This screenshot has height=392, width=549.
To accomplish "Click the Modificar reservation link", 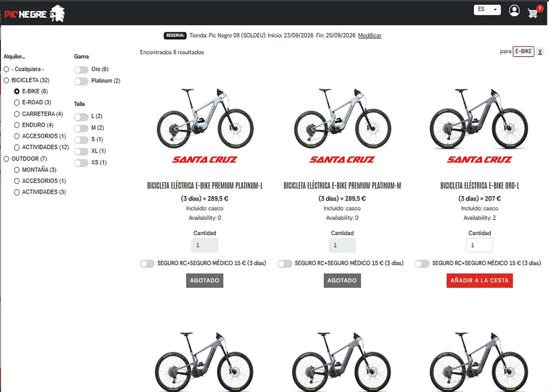I will pyautogui.click(x=370, y=36).
